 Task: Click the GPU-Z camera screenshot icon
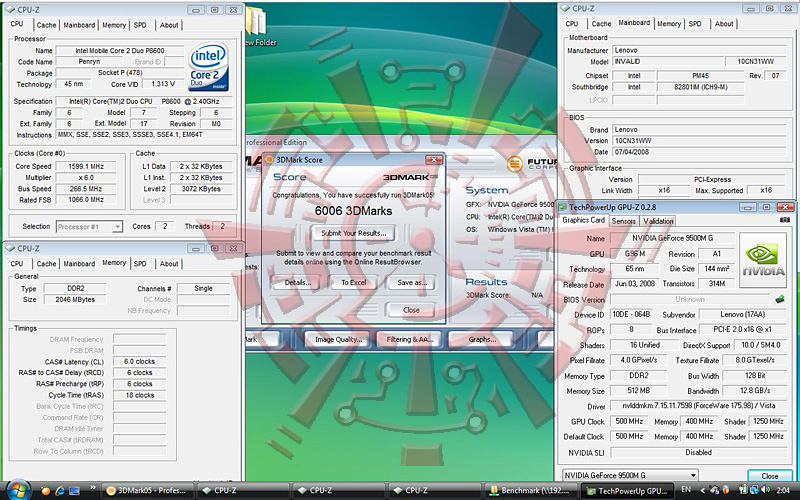coord(785,220)
